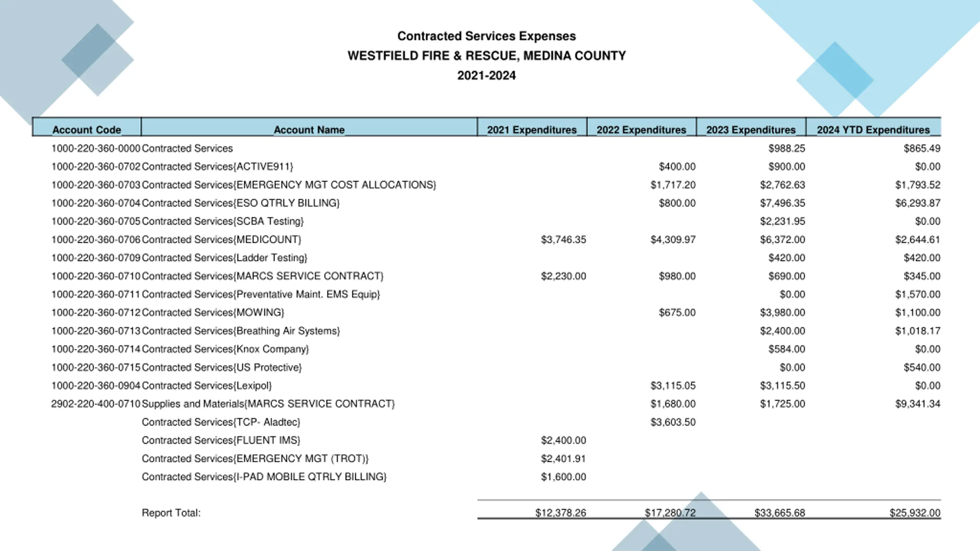Click EMERGENCY MGT COST ALLOCATIONS account name
The height and width of the screenshot is (551, 980).
point(289,185)
